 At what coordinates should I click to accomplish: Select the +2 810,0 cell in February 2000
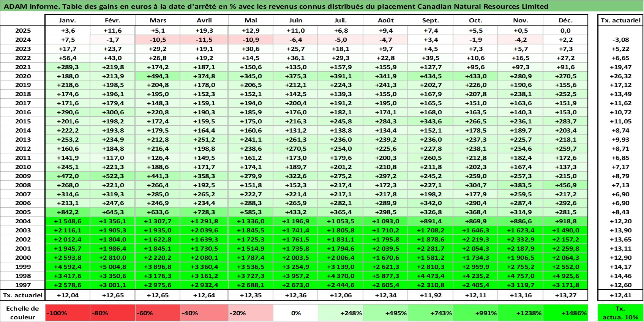pyautogui.click(x=113, y=257)
